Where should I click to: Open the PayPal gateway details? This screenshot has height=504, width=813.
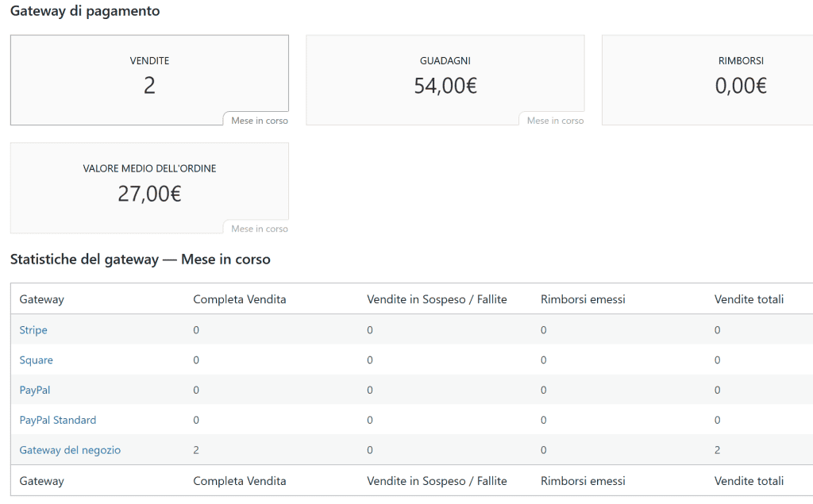34,390
